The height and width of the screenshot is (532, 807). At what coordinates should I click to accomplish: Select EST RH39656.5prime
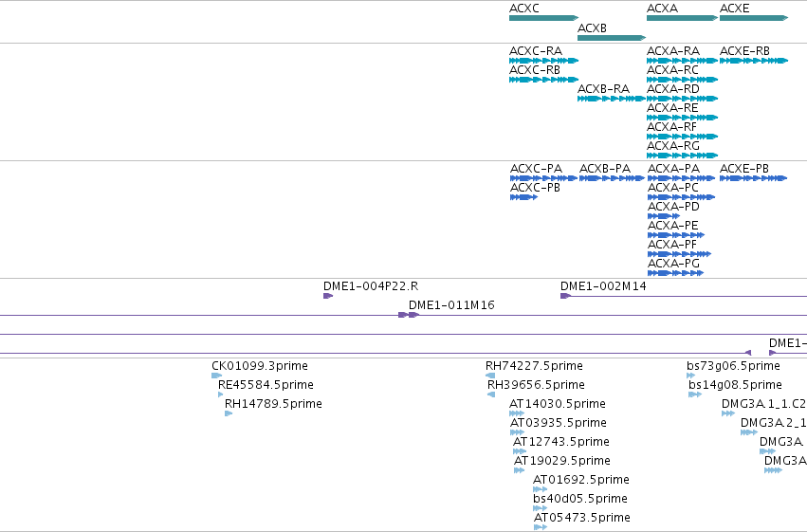click(491, 394)
